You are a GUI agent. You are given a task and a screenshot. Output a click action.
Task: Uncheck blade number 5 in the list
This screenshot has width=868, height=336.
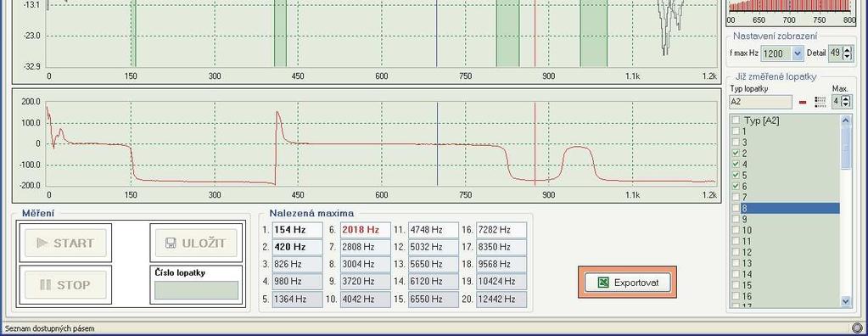coord(736,175)
